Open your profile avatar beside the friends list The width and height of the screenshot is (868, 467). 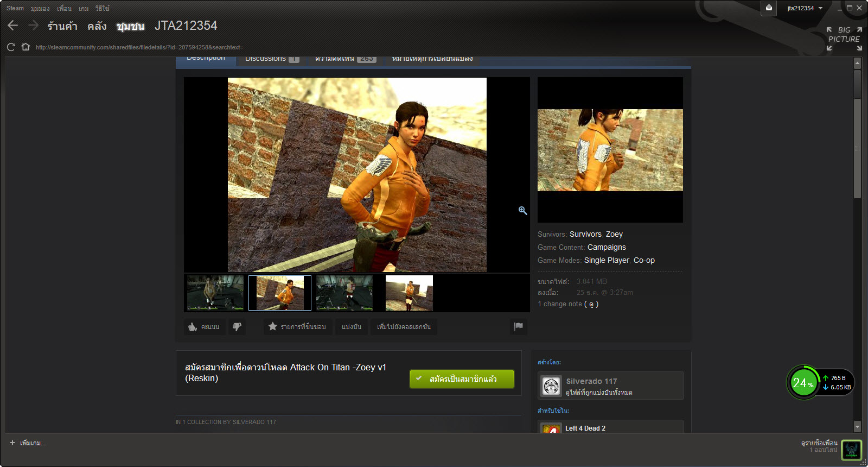click(851, 450)
